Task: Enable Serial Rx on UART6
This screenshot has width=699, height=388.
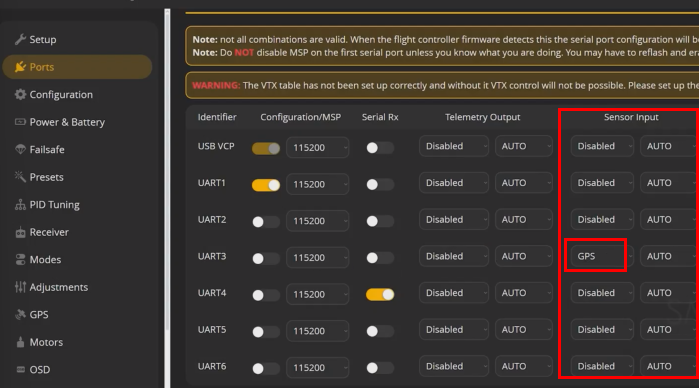Action: tap(380, 368)
